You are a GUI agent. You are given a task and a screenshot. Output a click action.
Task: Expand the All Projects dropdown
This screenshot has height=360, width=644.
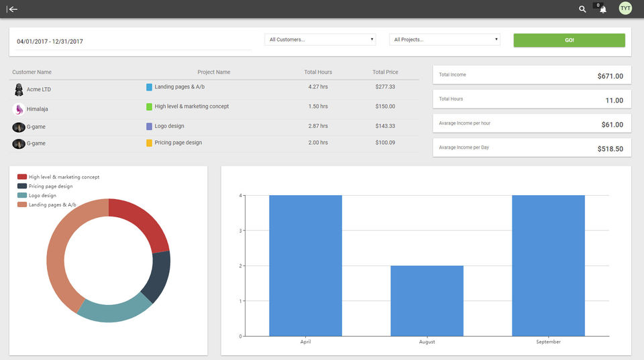[445, 40]
